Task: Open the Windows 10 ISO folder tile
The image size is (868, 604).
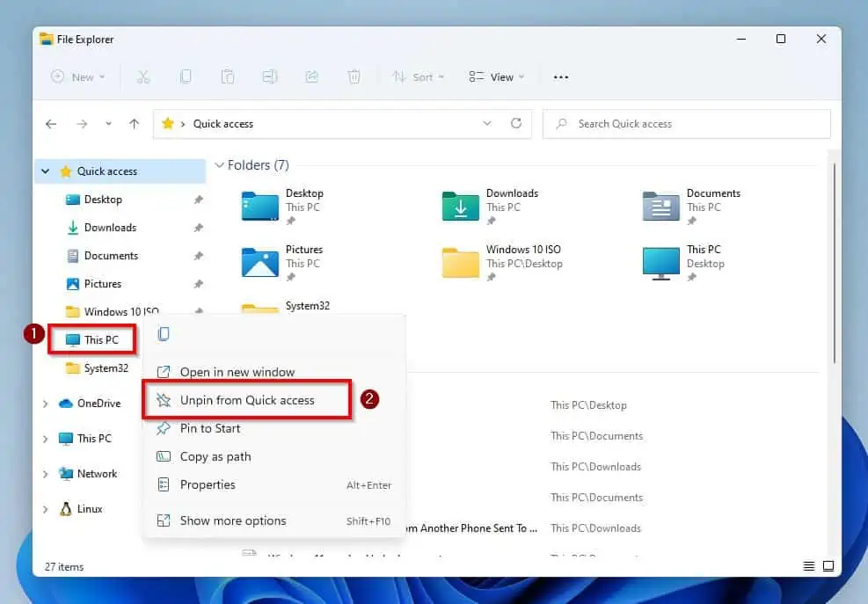Action: click(x=502, y=263)
